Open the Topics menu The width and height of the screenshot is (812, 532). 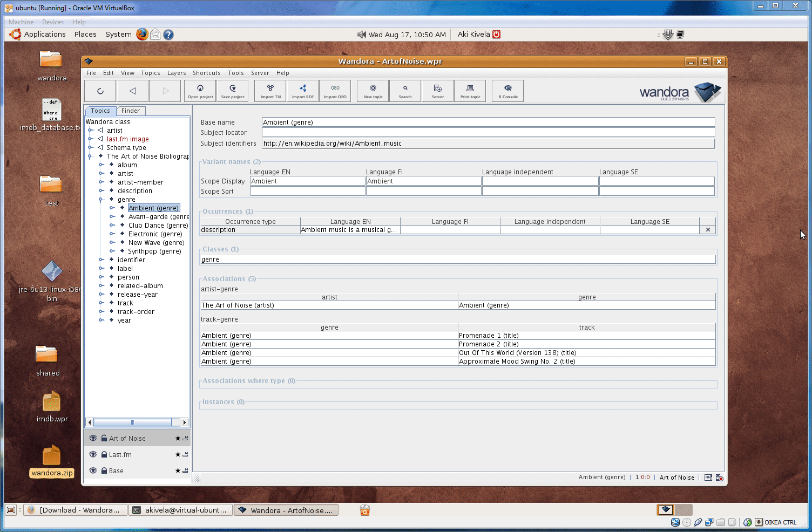pyautogui.click(x=150, y=73)
